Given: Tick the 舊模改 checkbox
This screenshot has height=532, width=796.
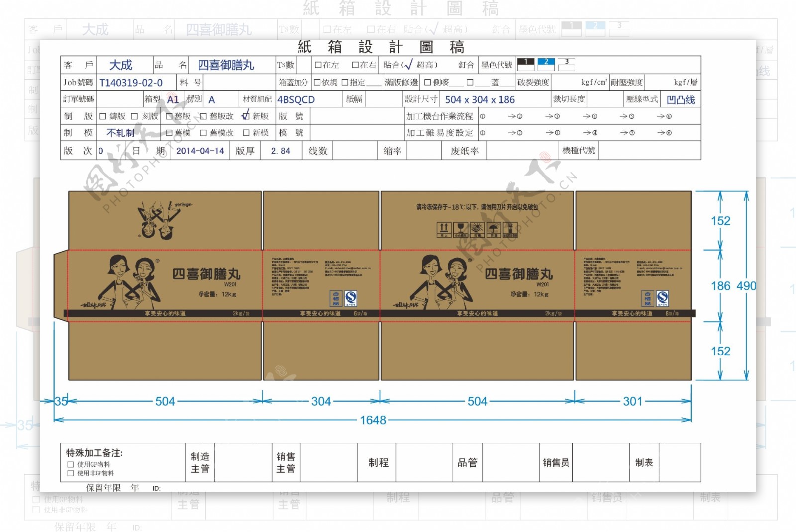Looking at the screenshot, I should point(203,133).
